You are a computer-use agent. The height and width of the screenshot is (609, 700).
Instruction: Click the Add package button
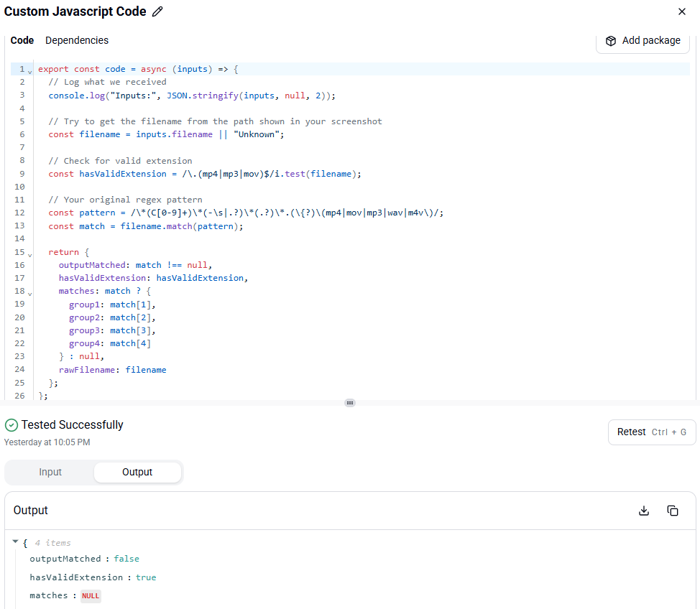[x=643, y=41]
